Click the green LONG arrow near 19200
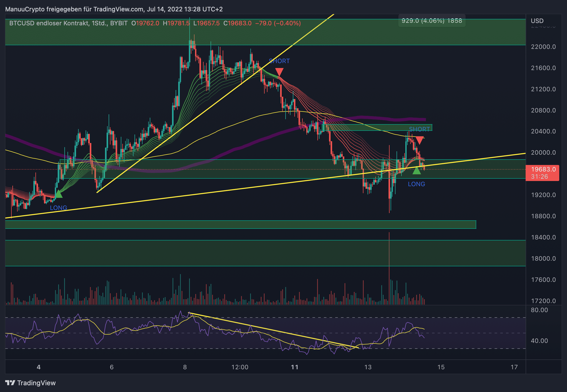567x392 pixels. (59, 194)
